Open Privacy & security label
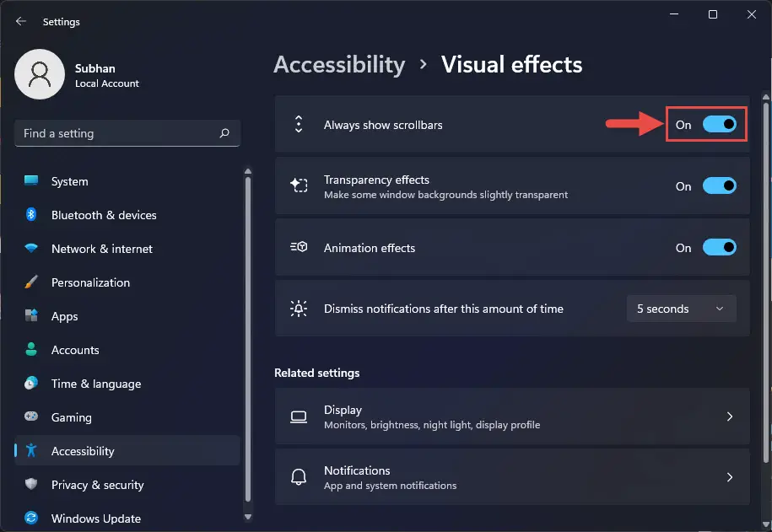 tap(98, 485)
